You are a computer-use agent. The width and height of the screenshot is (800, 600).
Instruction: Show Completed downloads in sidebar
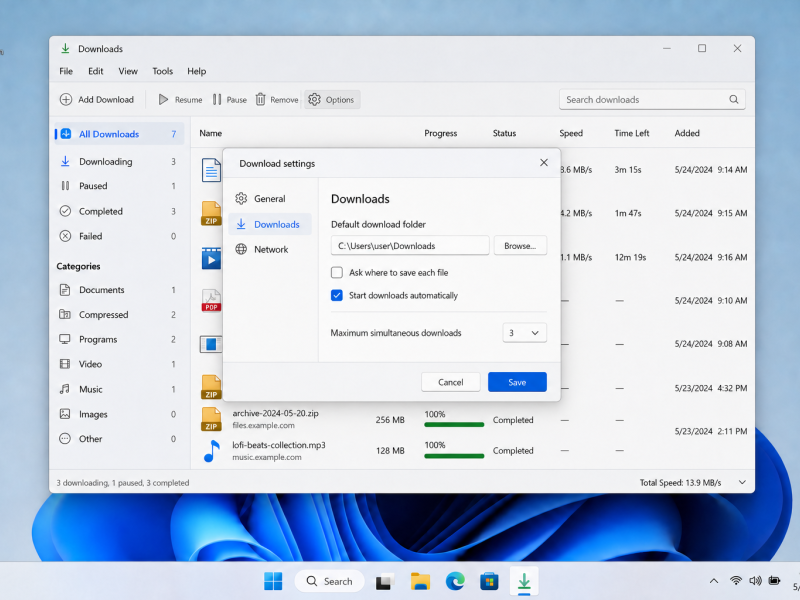(x=119, y=211)
